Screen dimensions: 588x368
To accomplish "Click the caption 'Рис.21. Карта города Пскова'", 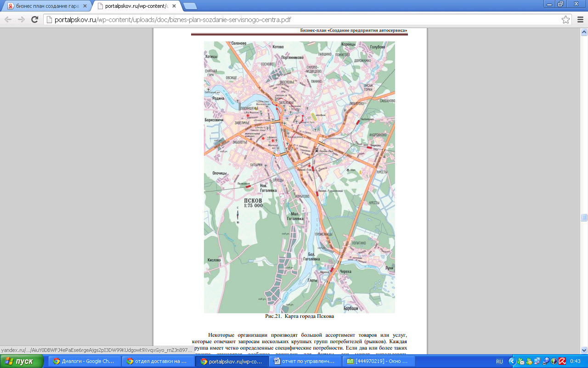I will tap(299, 316).
